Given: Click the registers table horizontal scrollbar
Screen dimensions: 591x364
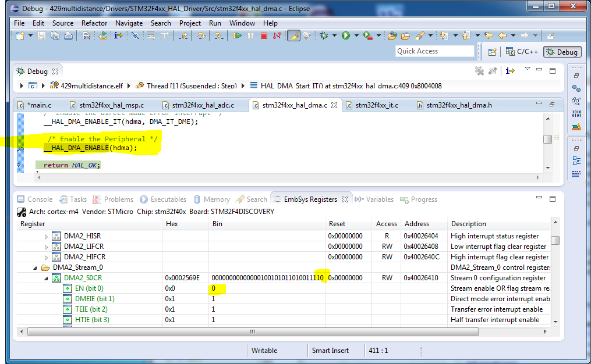Looking at the screenshot, I should (253, 331).
